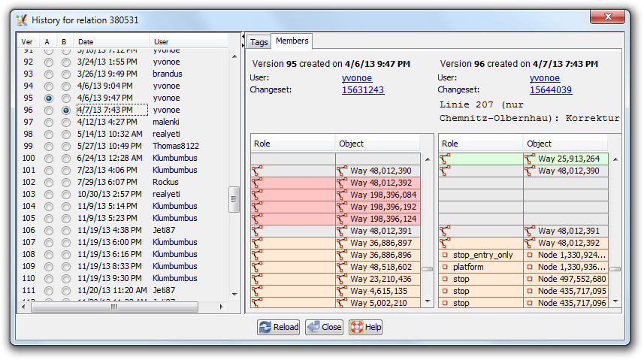The height and width of the screenshot is (360, 644).
Task: Click the way icon beside Way 36,886,896
Action: pyautogui.click(x=342, y=255)
